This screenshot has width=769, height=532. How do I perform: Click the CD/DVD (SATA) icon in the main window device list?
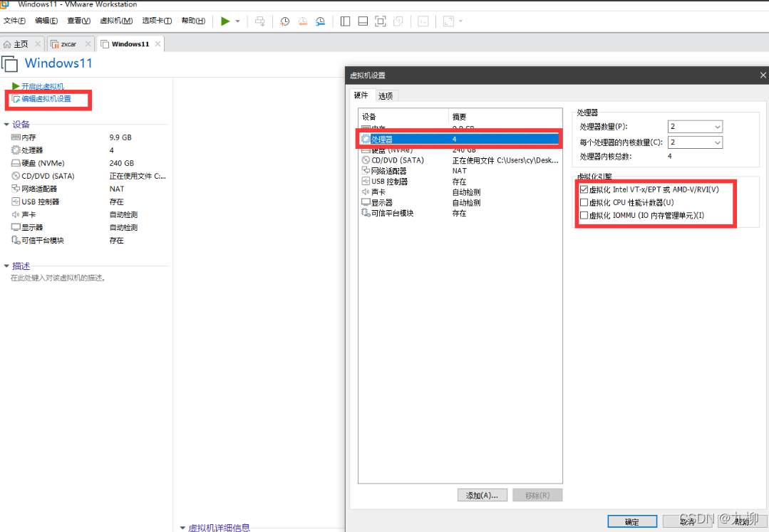(x=16, y=176)
